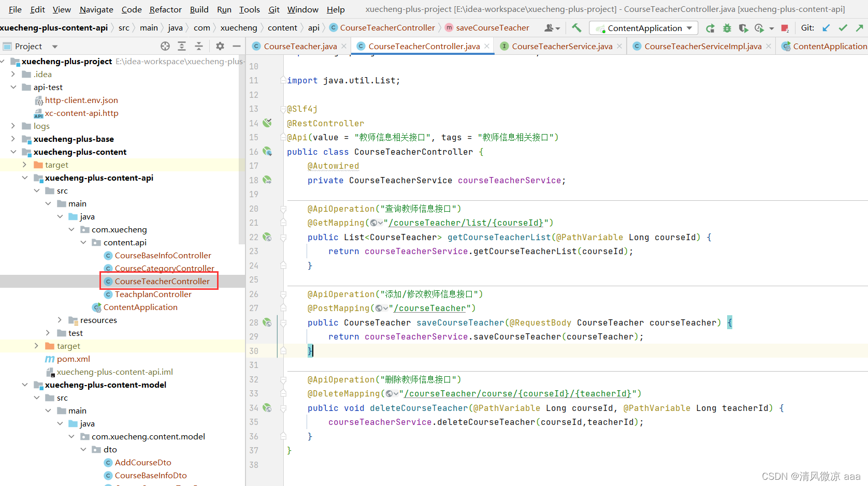Click globe URL icon in DeleteMapping annotation
The height and width of the screenshot is (486, 868).
[392, 394]
